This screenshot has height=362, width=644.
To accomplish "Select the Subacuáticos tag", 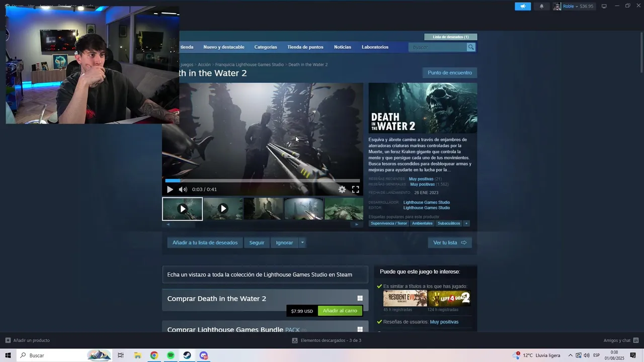I will [x=449, y=223].
